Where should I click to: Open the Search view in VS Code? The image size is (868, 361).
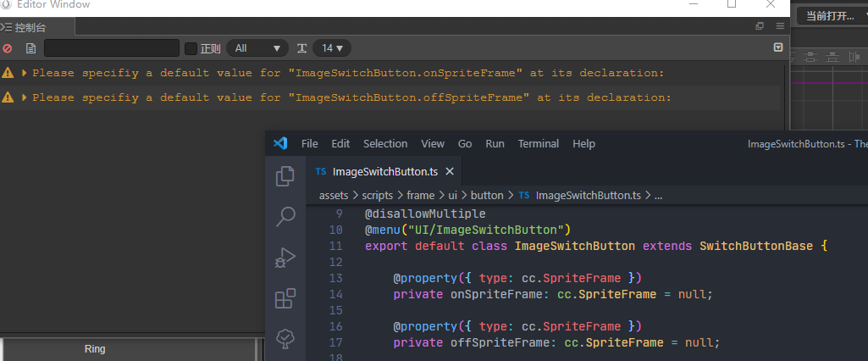(x=285, y=217)
